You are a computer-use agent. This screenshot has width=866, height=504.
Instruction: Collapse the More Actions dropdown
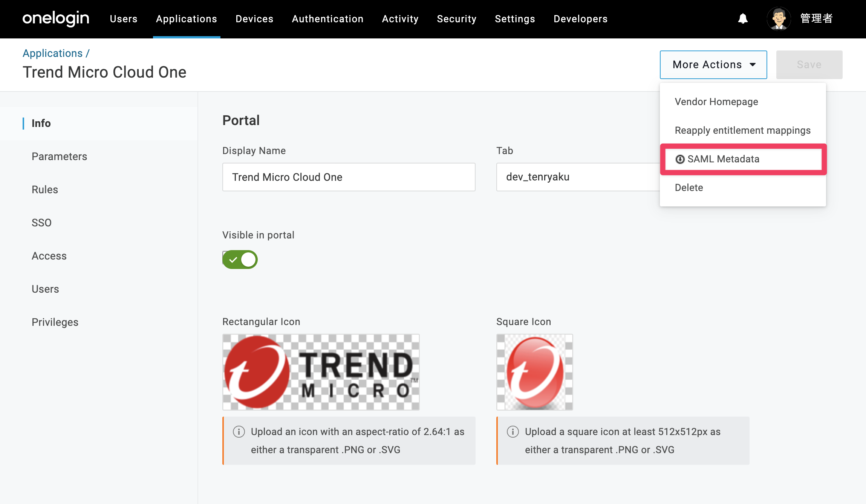tap(713, 65)
